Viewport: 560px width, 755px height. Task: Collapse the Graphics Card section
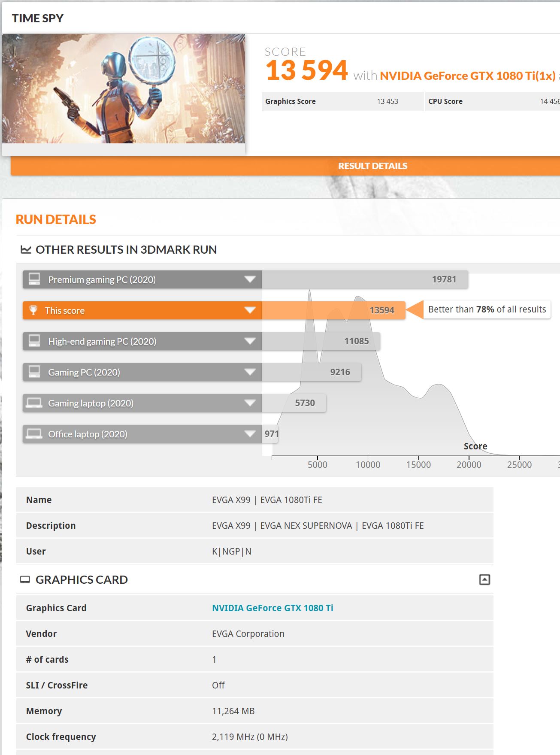(x=484, y=579)
